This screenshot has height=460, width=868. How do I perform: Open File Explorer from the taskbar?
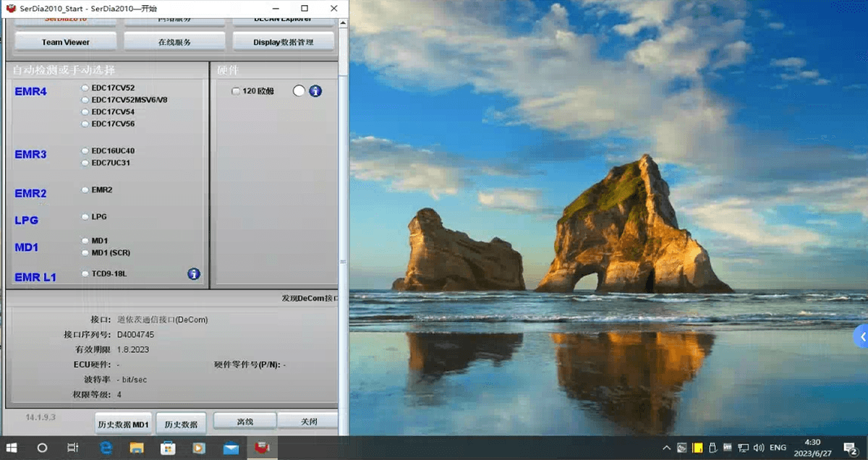click(137, 448)
